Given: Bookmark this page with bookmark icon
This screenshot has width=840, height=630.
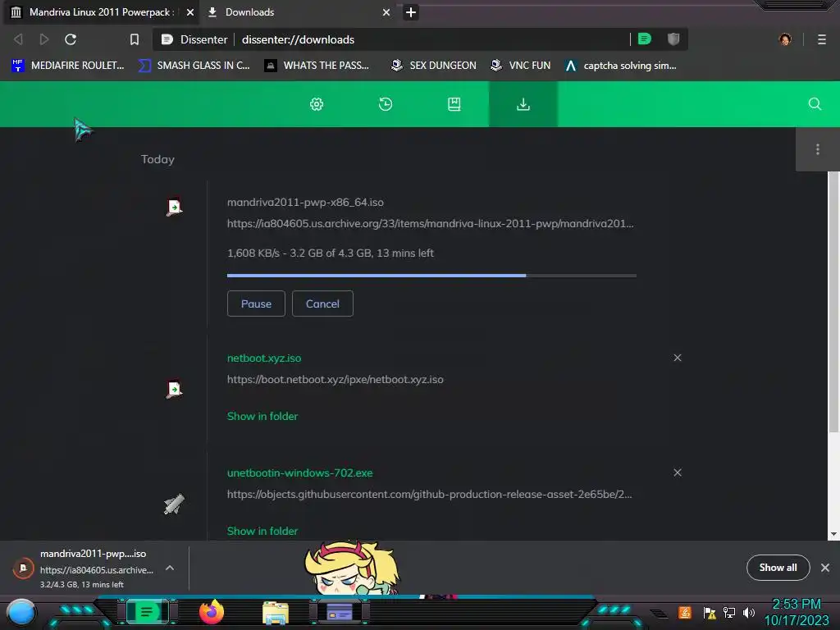Looking at the screenshot, I should (x=135, y=39).
